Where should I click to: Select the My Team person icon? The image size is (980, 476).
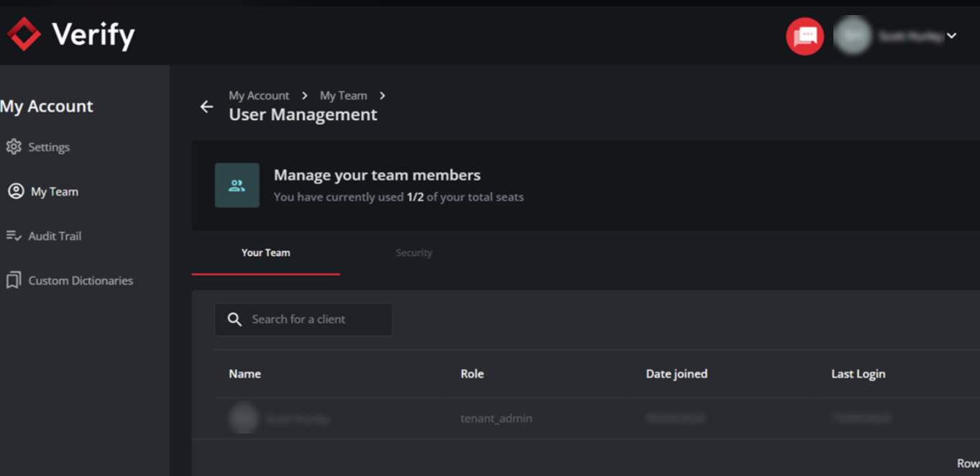(15, 191)
